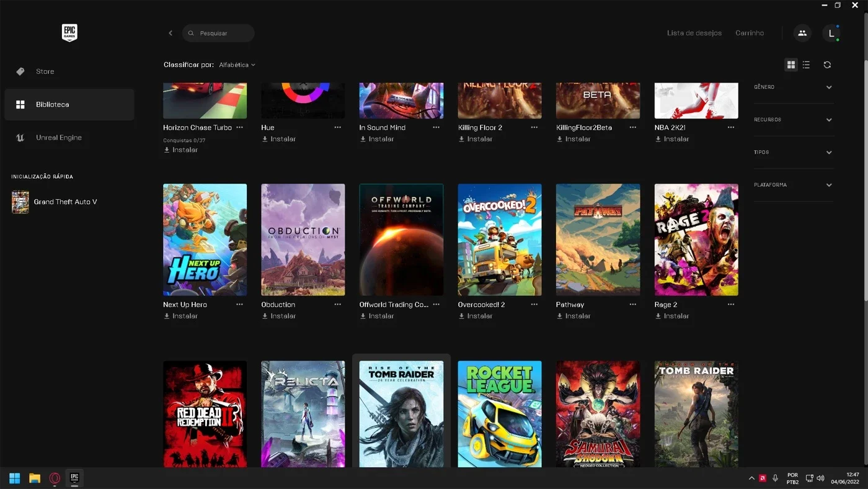Viewport: 868px width, 489px height.
Task: Click Epic Games taskbar icon
Action: tap(74, 478)
